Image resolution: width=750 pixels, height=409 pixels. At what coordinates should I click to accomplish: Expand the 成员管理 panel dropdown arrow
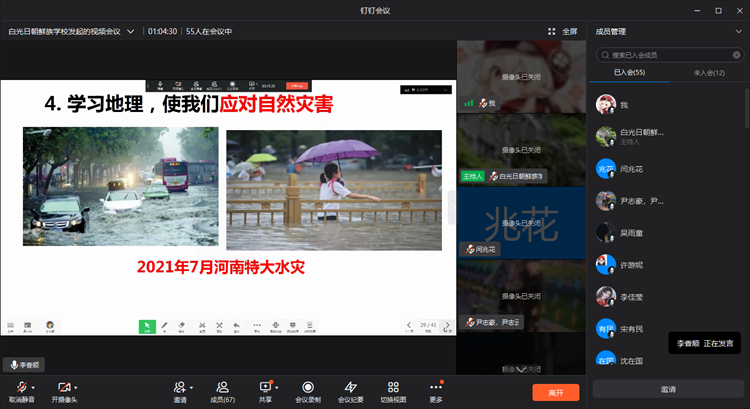pyautogui.click(x=738, y=31)
